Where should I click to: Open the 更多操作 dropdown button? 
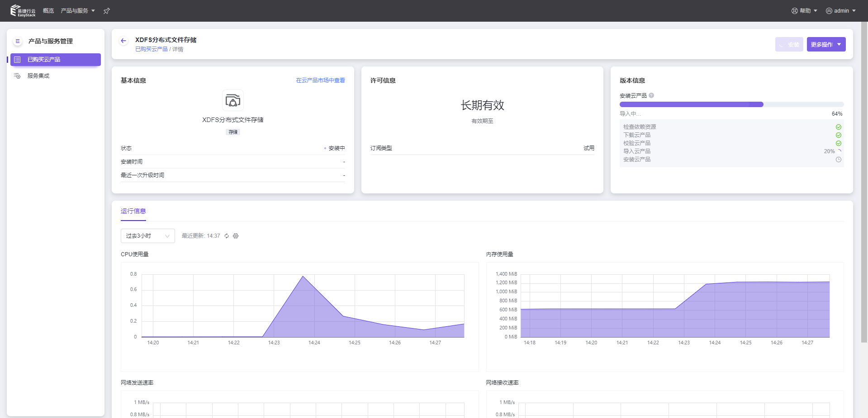click(825, 44)
